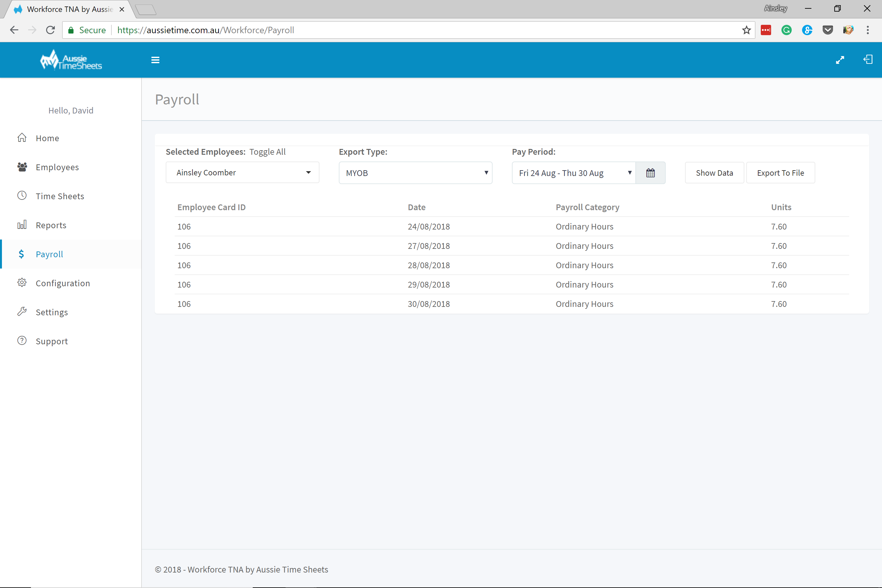Open the Selected Employees dropdown
882x588 pixels.
(243, 172)
